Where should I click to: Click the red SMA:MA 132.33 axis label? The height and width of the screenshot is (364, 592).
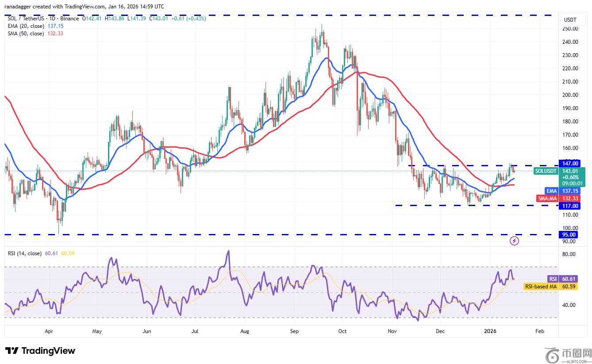[559, 199]
